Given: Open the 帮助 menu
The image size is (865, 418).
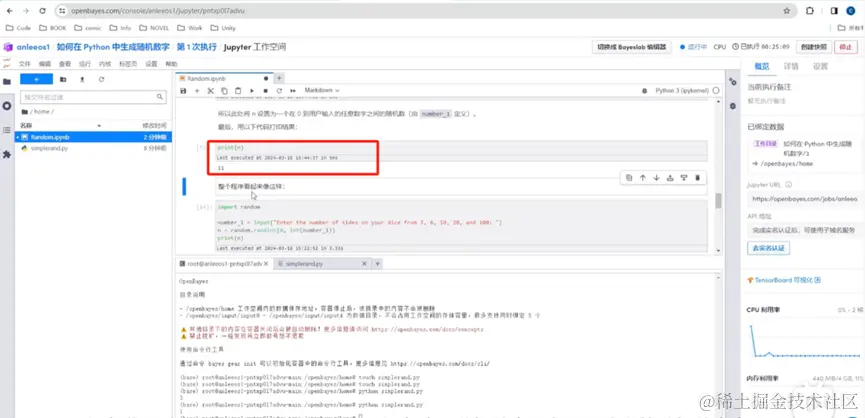Looking at the screenshot, I should [x=172, y=64].
